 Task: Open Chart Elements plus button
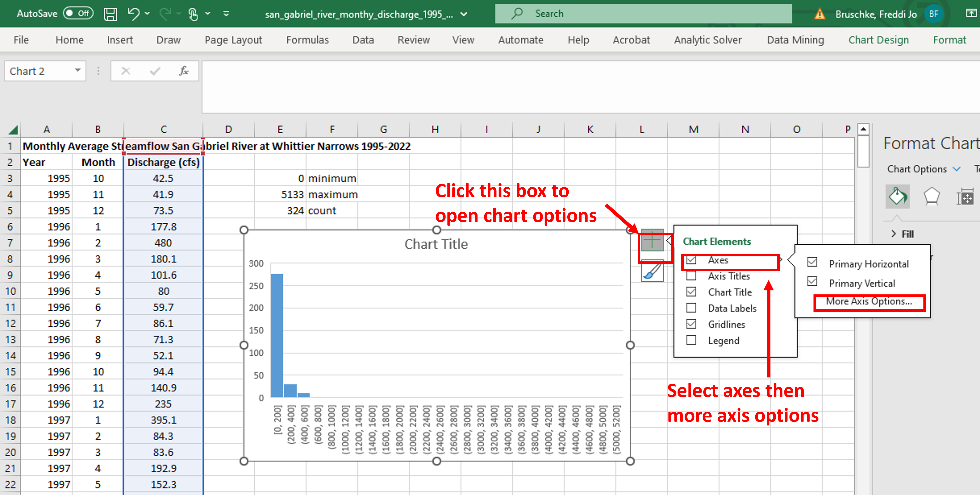652,240
